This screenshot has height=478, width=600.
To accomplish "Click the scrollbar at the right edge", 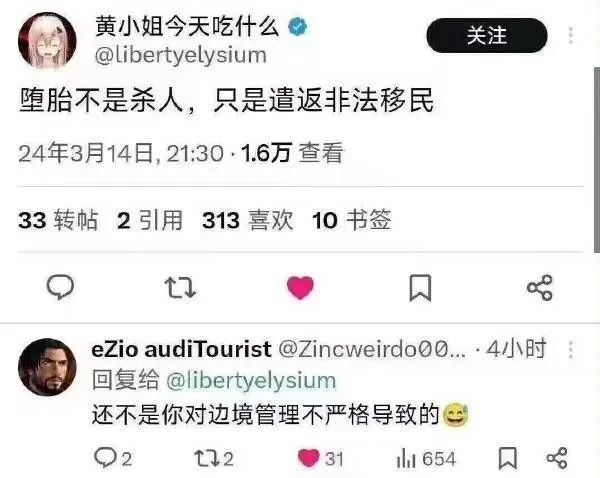I will coord(597,160).
